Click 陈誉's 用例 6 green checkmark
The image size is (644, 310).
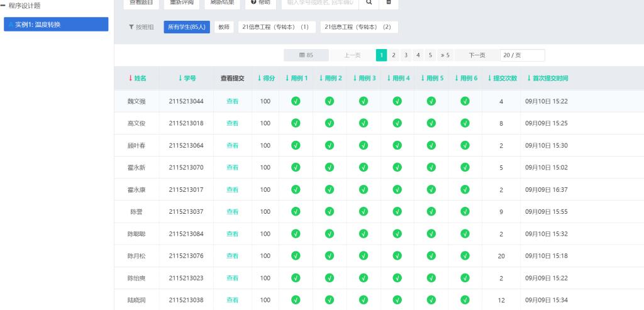pyautogui.click(x=465, y=211)
